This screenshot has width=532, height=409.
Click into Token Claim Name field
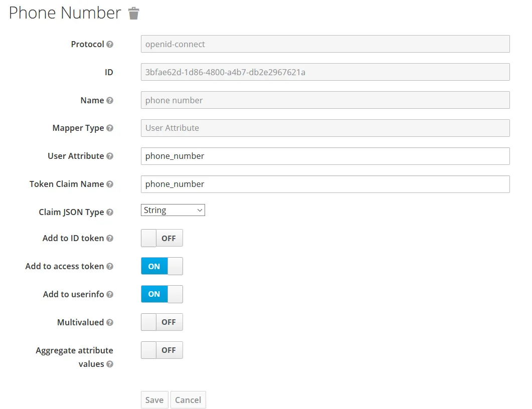coord(325,184)
